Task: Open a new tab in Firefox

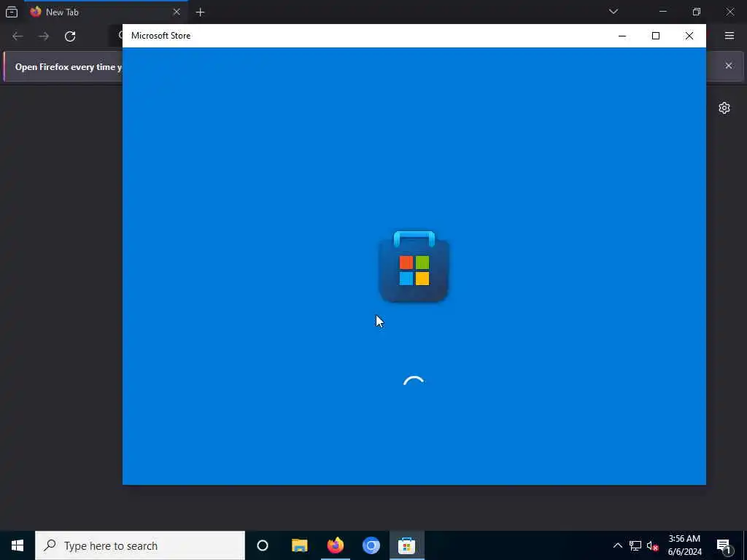Action: tap(200, 12)
